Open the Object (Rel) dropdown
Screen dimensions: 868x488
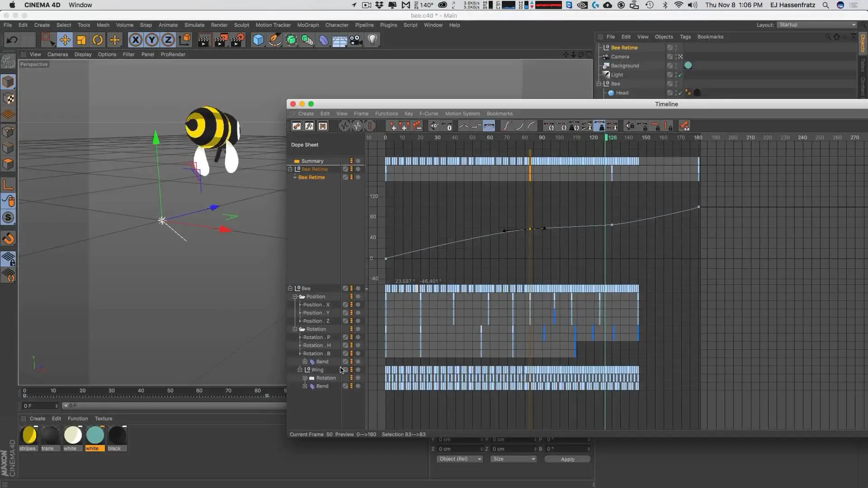(x=460, y=459)
